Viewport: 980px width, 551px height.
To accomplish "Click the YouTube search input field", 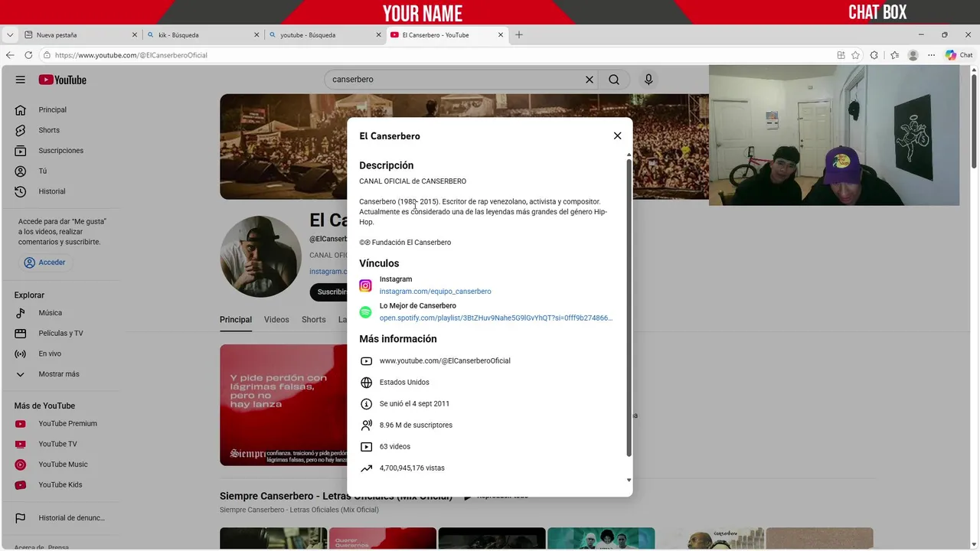I will [456, 80].
